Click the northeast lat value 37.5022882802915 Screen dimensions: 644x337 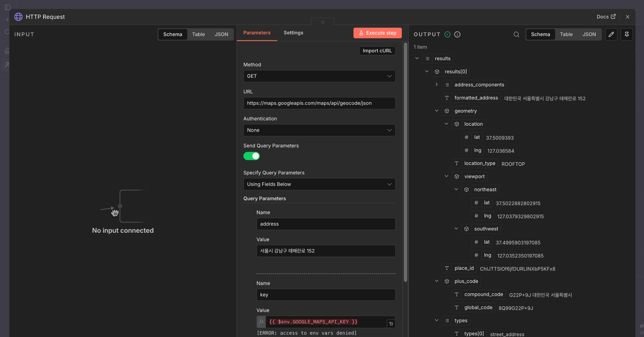point(518,203)
